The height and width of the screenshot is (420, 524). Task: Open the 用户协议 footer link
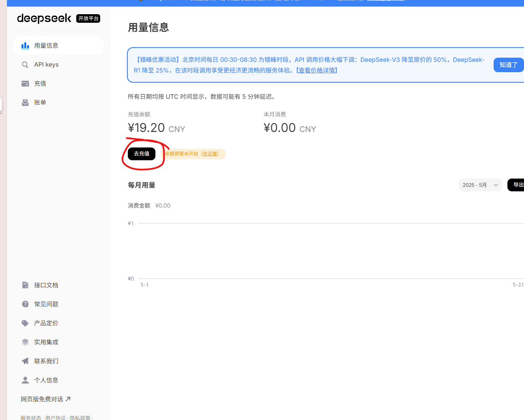tap(55, 418)
